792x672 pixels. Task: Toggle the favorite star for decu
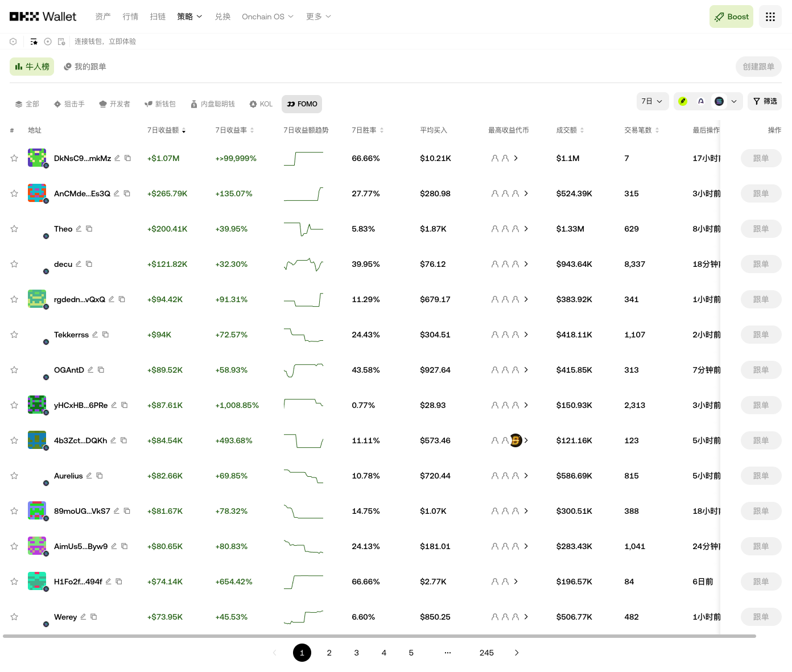(14, 264)
